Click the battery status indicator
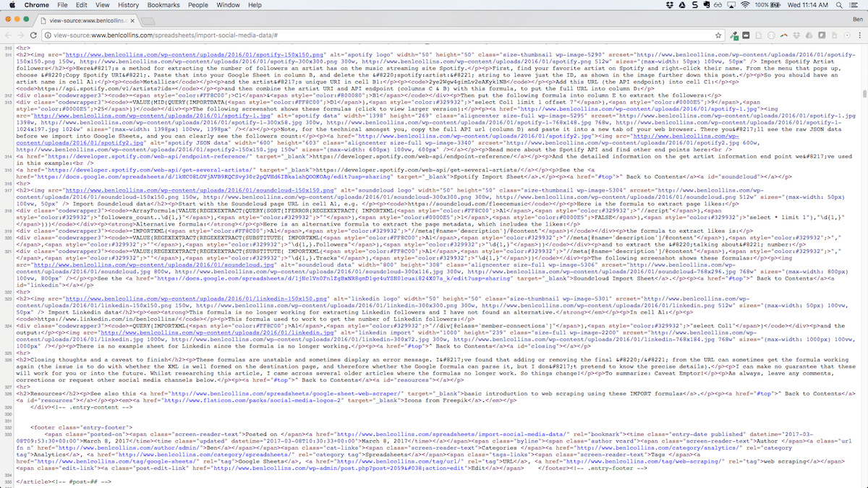Image resolution: width=868 pixels, height=488 pixels. click(767, 5)
